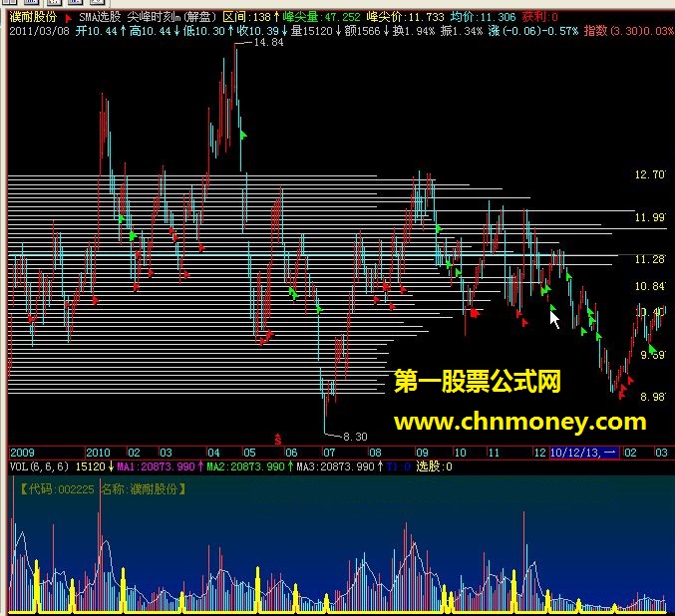The width and height of the screenshot is (675, 616).
Task: Click the amplitude 振1.34%
Action: [461, 31]
